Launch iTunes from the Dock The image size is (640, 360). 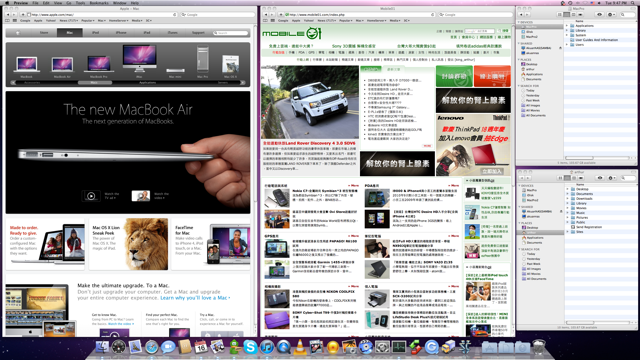click(267, 347)
